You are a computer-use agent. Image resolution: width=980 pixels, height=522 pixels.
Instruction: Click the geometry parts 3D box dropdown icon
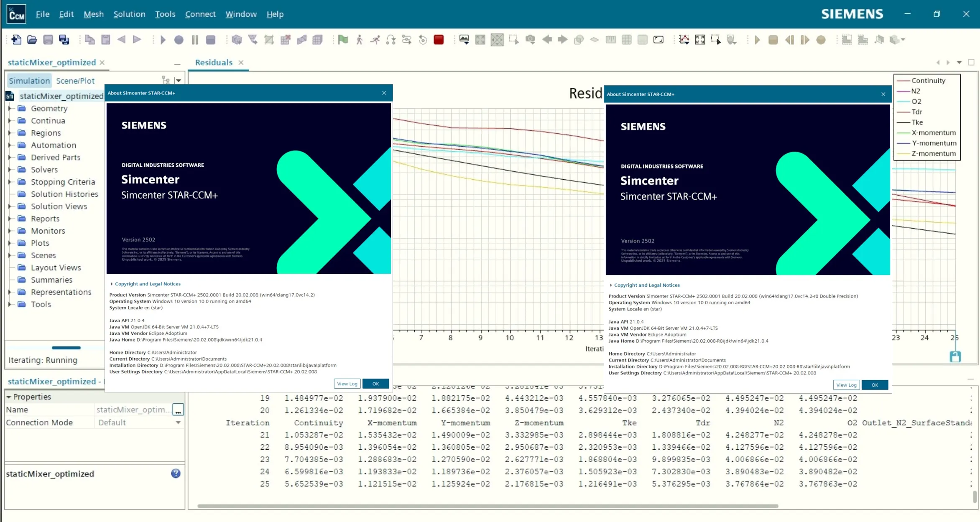point(897,40)
